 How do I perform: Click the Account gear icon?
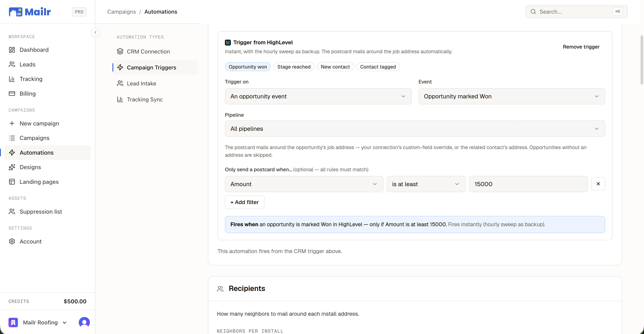tap(12, 242)
